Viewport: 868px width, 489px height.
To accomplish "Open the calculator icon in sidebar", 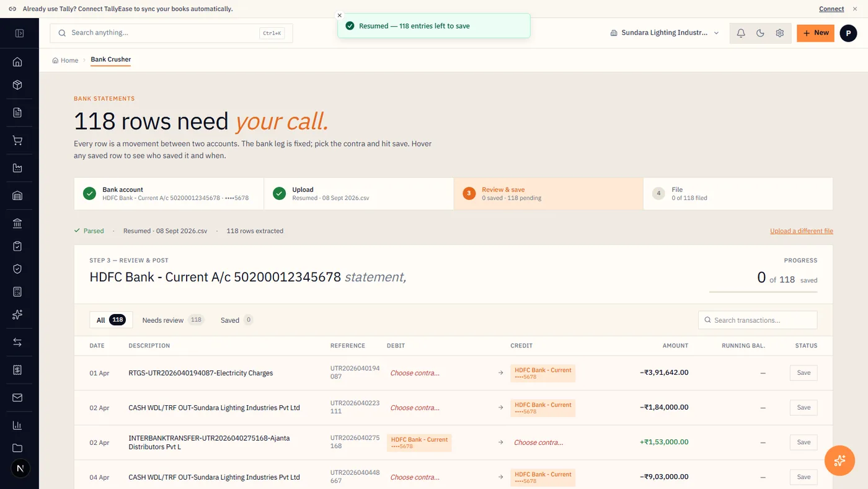I will [x=17, y=292].
